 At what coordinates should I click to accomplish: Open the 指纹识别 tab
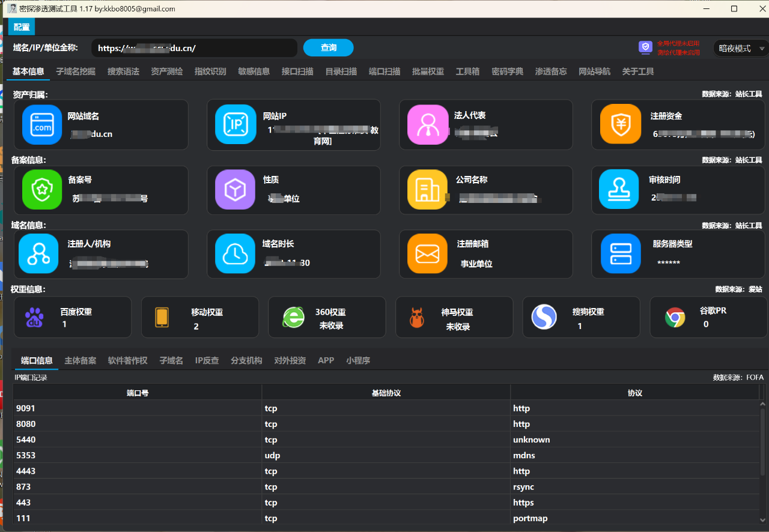point(210,71)
